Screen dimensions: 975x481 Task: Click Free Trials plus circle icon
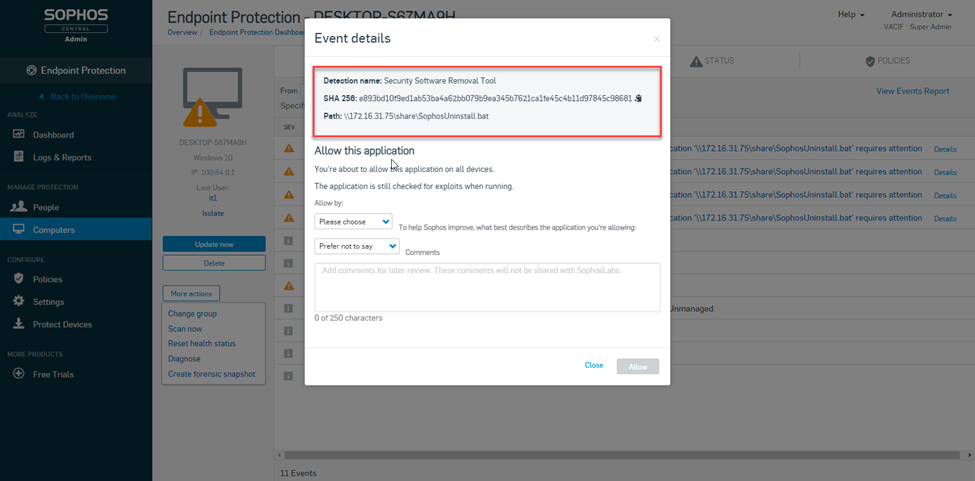[x=19, y=374]
